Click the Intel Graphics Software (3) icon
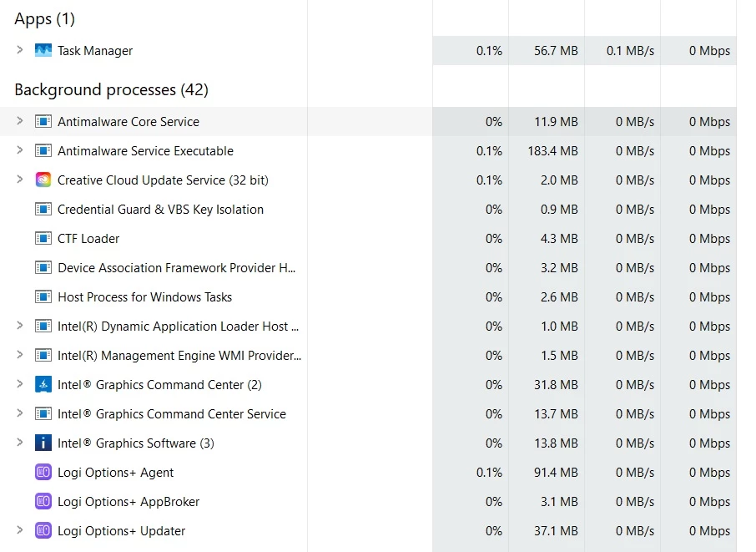Viewport: 756px width, 552px height. coord(43,443)
